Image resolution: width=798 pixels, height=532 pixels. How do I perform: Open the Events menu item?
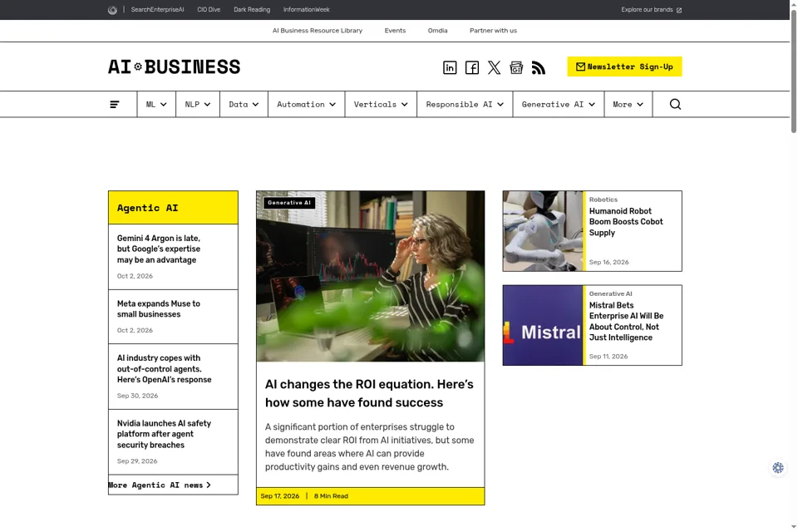pyautogui.click(x=395, y=31)
